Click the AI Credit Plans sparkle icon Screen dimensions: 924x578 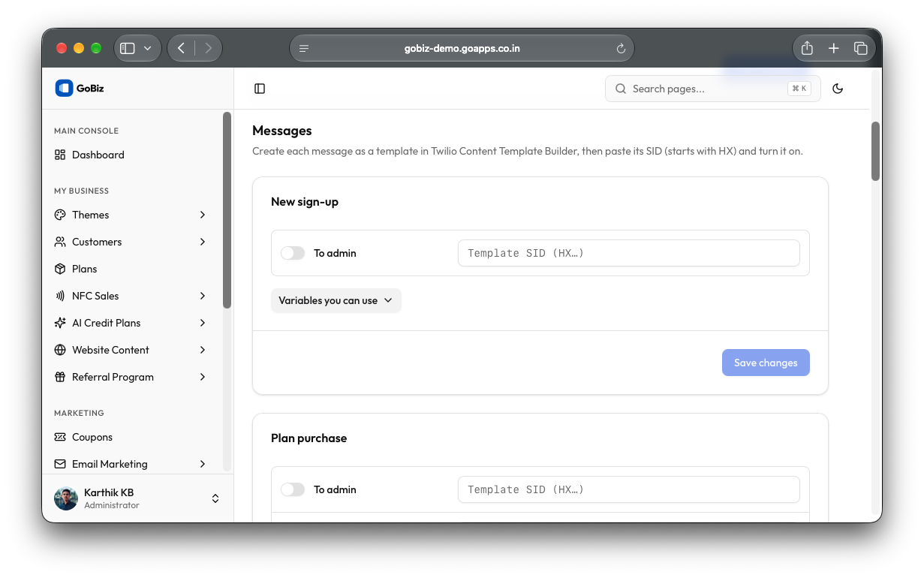pos(60,323)
